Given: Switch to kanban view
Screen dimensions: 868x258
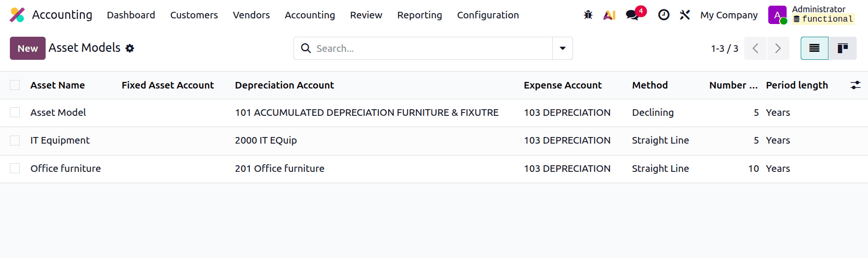Looking at the screenshot, I should coord(843,48).
